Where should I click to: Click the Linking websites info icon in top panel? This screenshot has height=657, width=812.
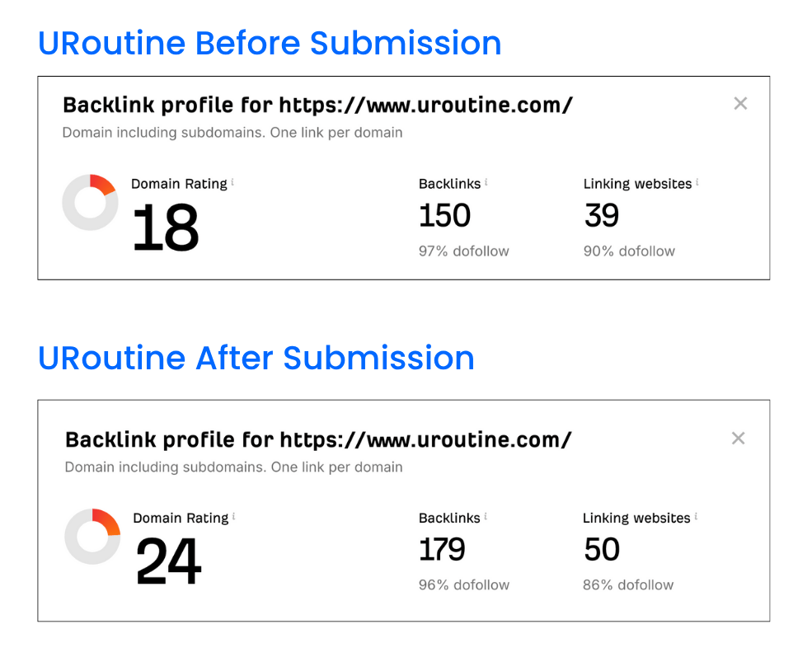coord(697,182)
